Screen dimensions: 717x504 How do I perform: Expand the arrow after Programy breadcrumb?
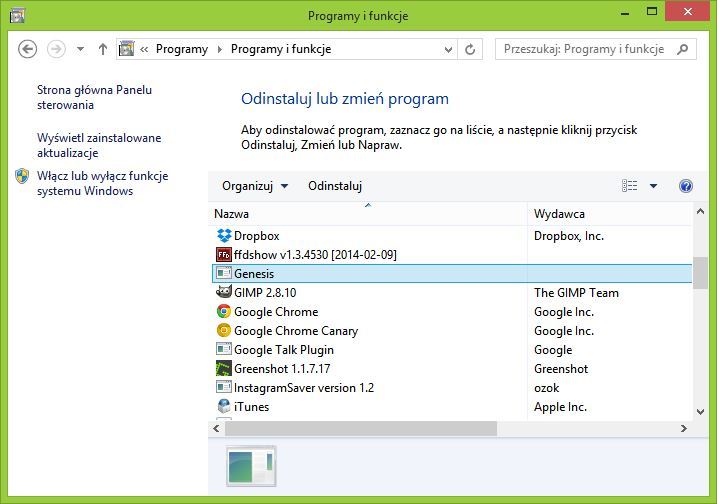pyautogui.click(x=219, y=49)
